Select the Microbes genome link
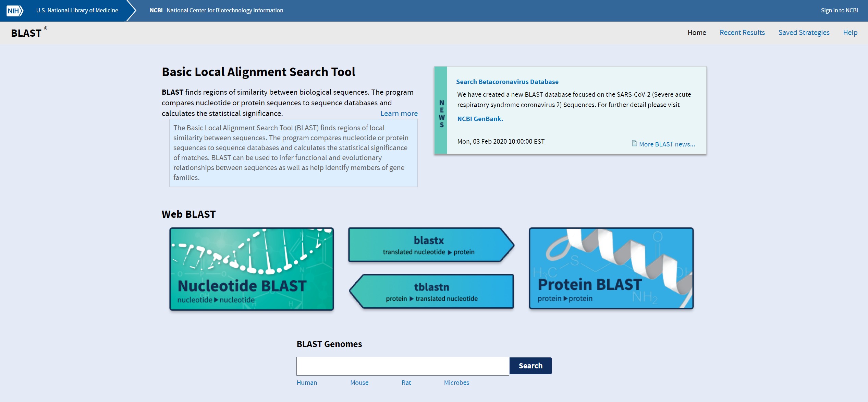 point(456,382)
